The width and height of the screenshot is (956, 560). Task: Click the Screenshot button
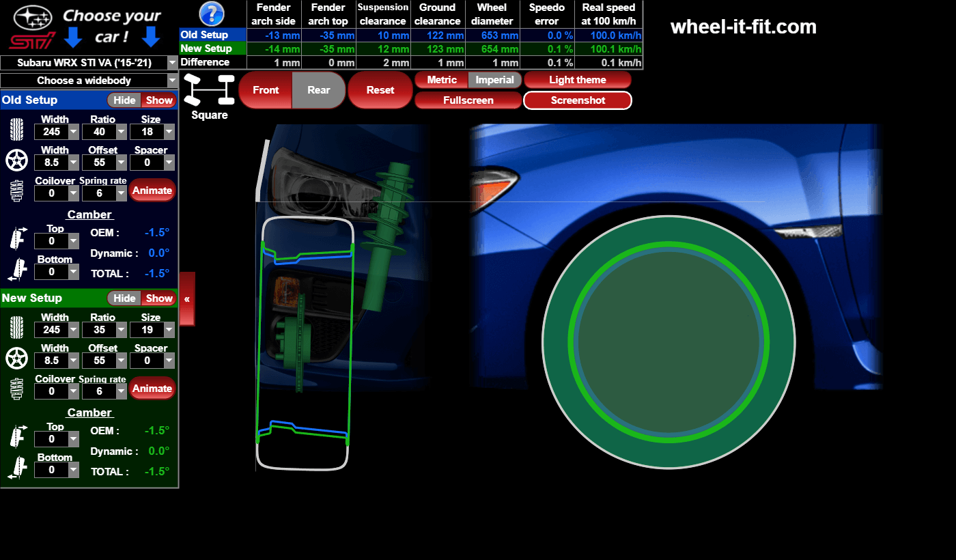tap(577, 100)
